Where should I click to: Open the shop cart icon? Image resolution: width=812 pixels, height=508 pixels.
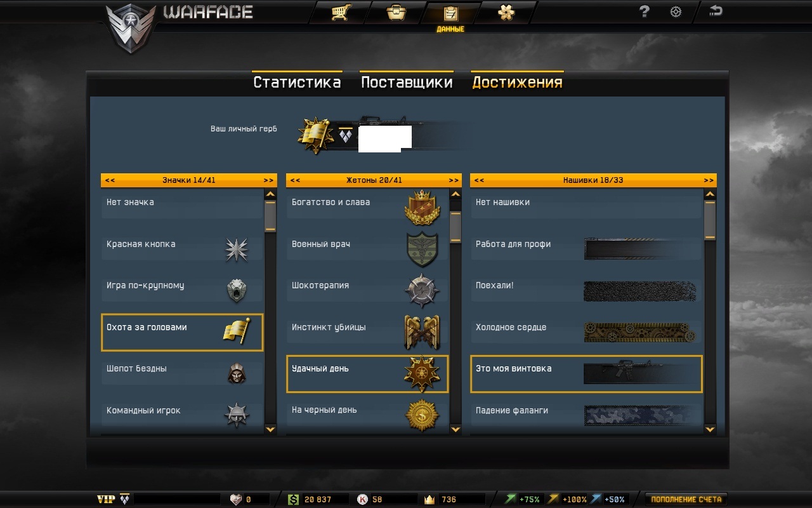coord(341,12)
